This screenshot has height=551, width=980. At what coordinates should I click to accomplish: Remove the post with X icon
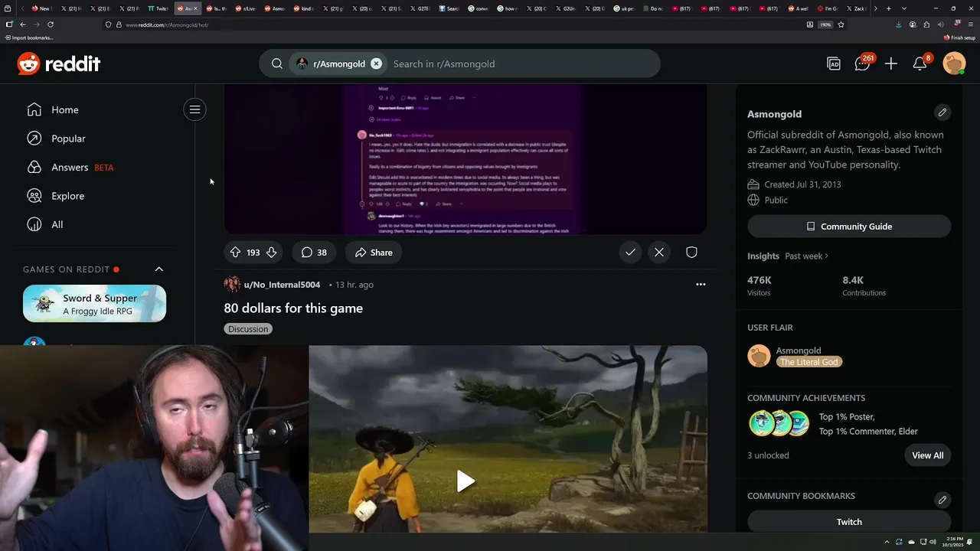(x=659, y=252)
